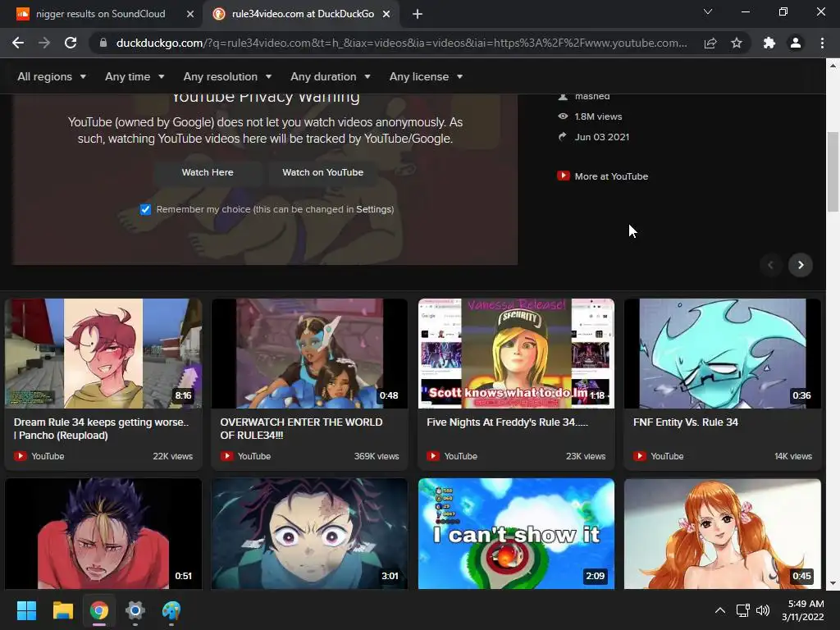The width and height of the screenshot is (840, 630).
Task: Open the Paint app on the taskbar
Action: pyautogui.click(x=171, y=610)
